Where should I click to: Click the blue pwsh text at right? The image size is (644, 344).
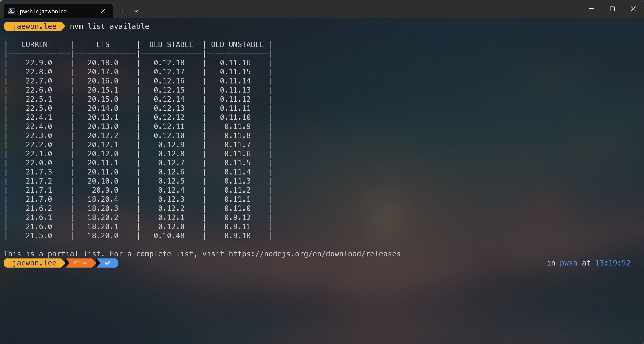coord(568,263)
